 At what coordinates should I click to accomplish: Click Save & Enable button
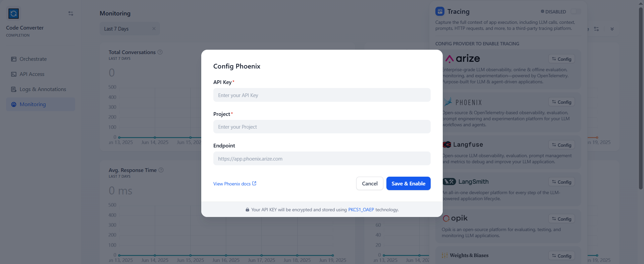click(408, 183)
